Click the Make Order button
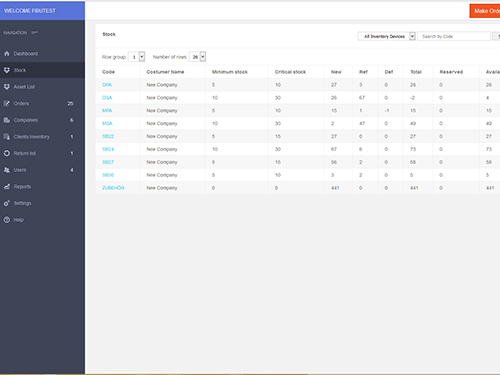500x375 pixels. (485, 11)
